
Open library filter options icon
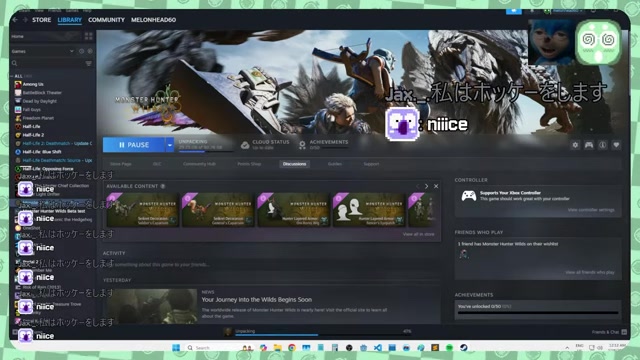coord(89,63)
